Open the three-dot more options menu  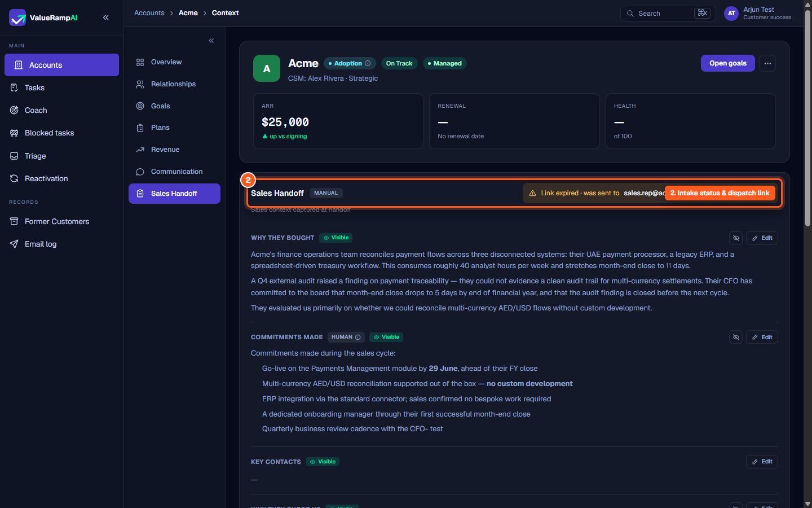(767, 63)
